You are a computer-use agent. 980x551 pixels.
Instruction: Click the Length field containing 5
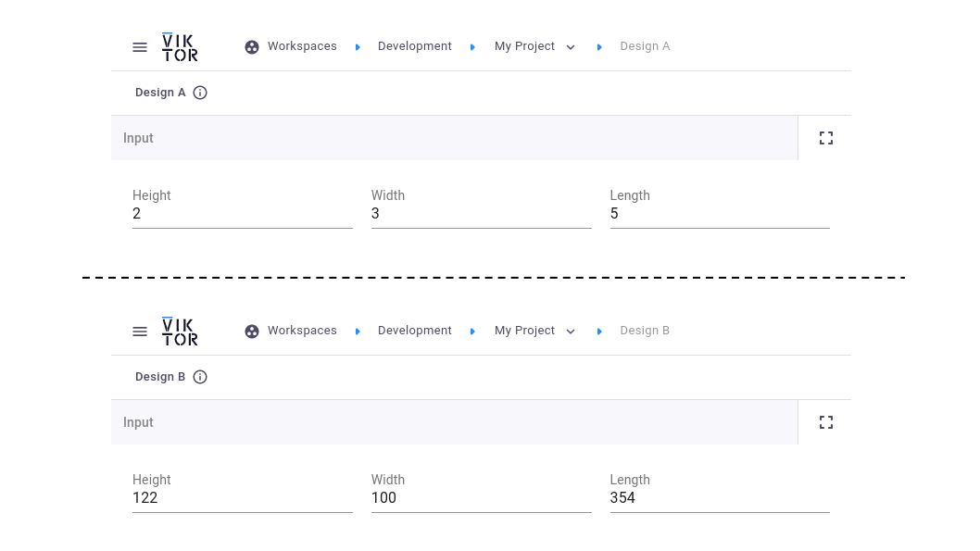(x=719, y=214)
